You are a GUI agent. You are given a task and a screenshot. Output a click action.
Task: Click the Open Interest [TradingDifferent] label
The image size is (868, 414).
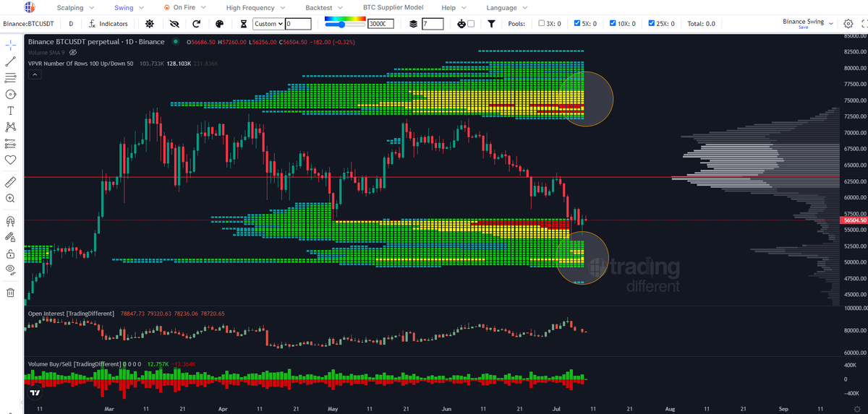click(x=71, y=314)
